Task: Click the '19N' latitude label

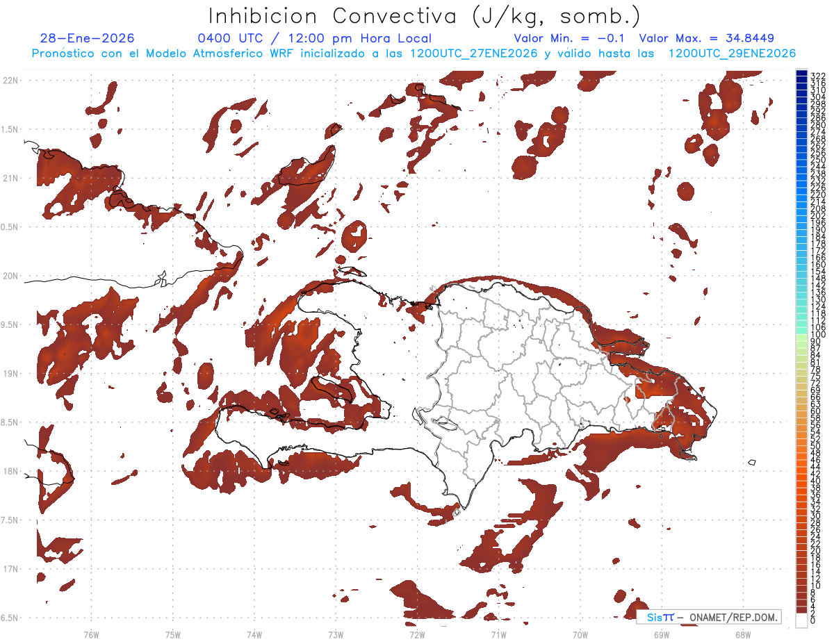Action: click(x=10, y=374)
